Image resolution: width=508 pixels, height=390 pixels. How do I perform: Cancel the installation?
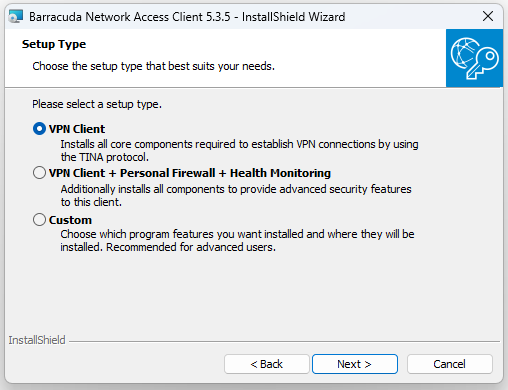click(450, 364)
